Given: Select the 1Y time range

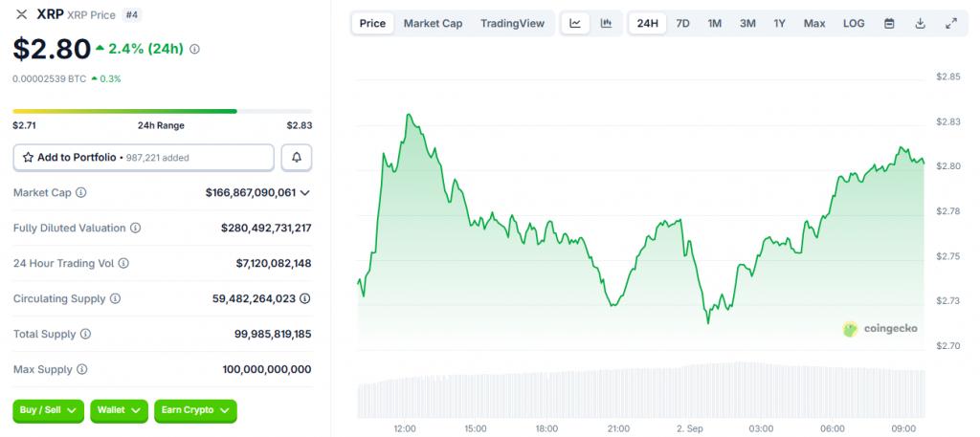Looking at the screenshot, I should 780,23.
